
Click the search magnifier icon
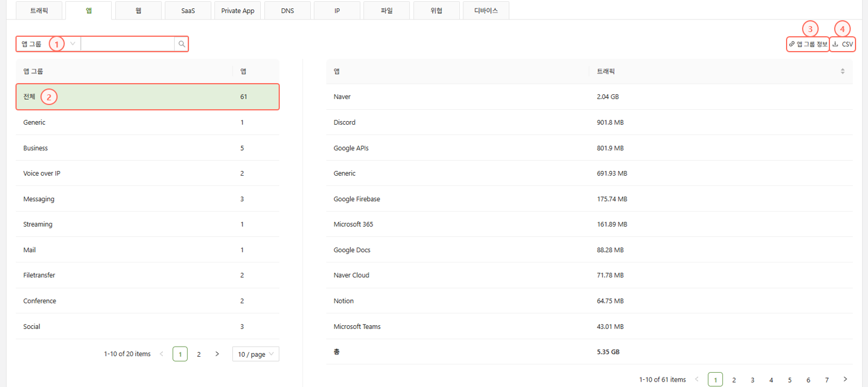(x=182, y=44)
